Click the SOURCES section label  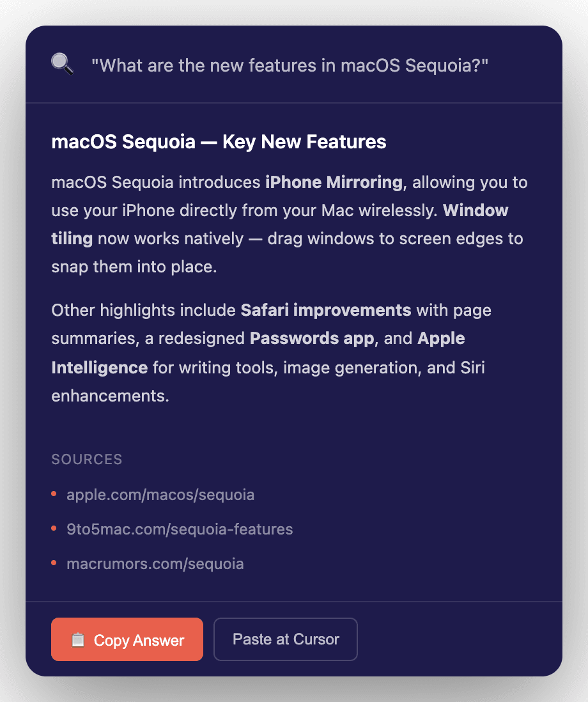pos(87,460)
